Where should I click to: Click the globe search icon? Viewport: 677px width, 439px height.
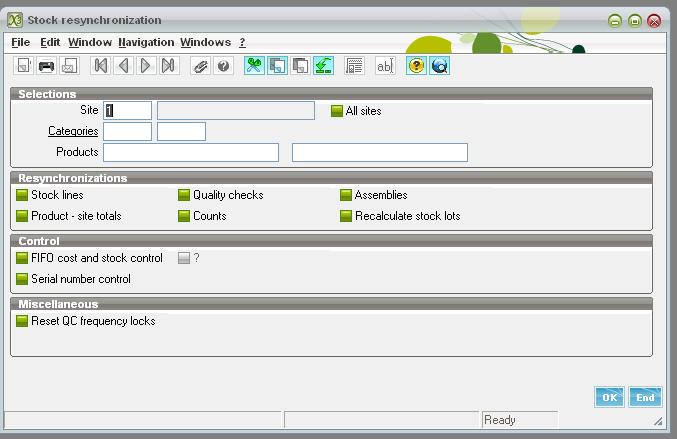pyautogui.click(x=440, y=66)
